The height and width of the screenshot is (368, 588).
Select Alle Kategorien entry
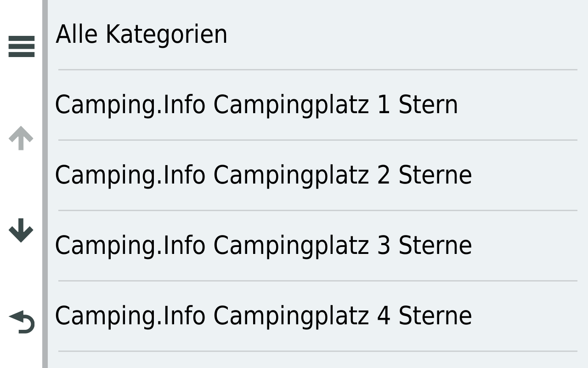pos(141,35)
